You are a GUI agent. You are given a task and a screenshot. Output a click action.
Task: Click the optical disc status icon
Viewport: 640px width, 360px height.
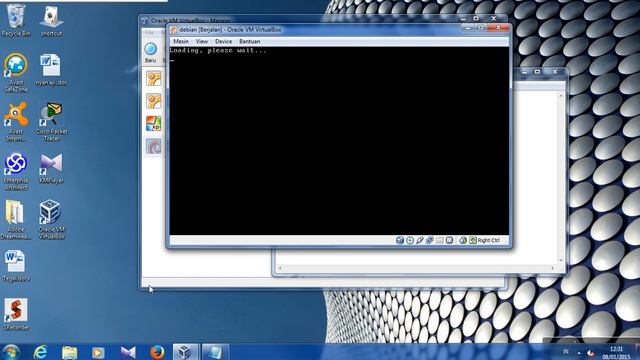[x=410, y=240]
